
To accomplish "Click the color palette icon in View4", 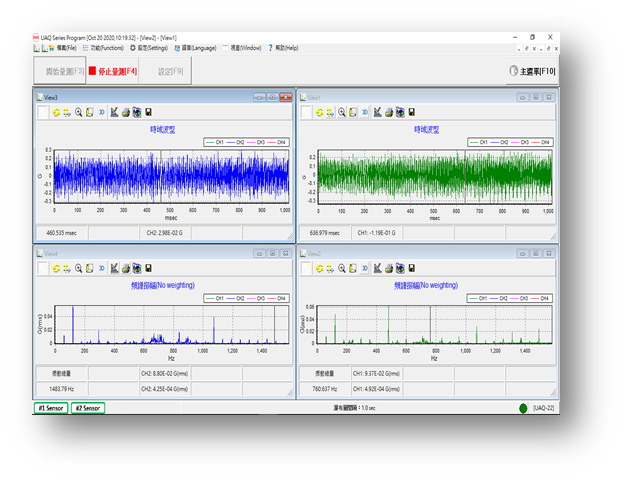I will [x=136, y=268].
